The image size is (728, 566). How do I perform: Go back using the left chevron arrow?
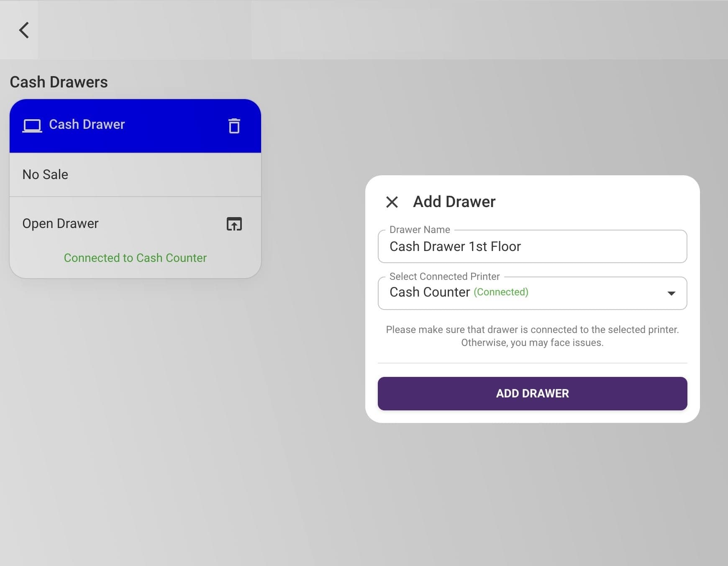(x=24, y=30)
